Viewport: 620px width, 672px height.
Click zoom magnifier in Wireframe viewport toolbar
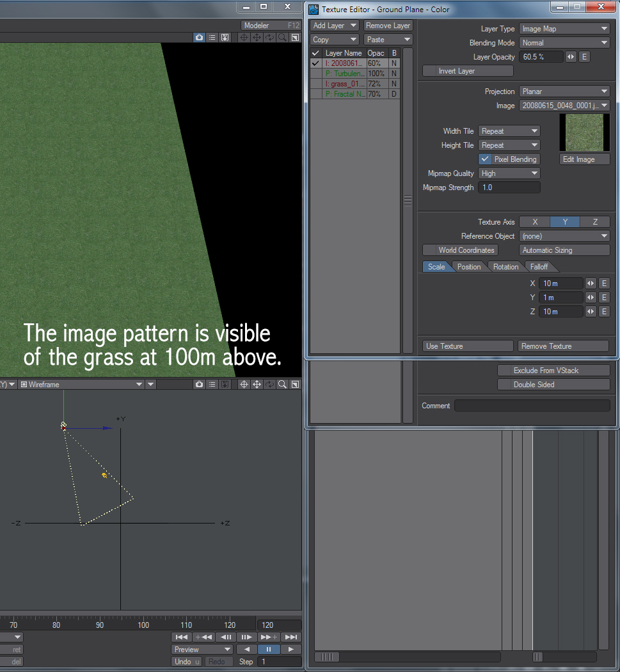(282, 385)
